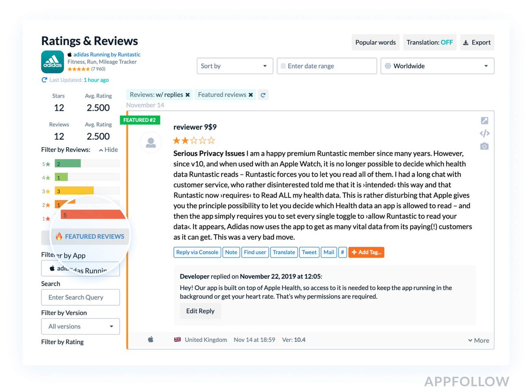Click the '1 hour ago' updated text

coord(96,80)
